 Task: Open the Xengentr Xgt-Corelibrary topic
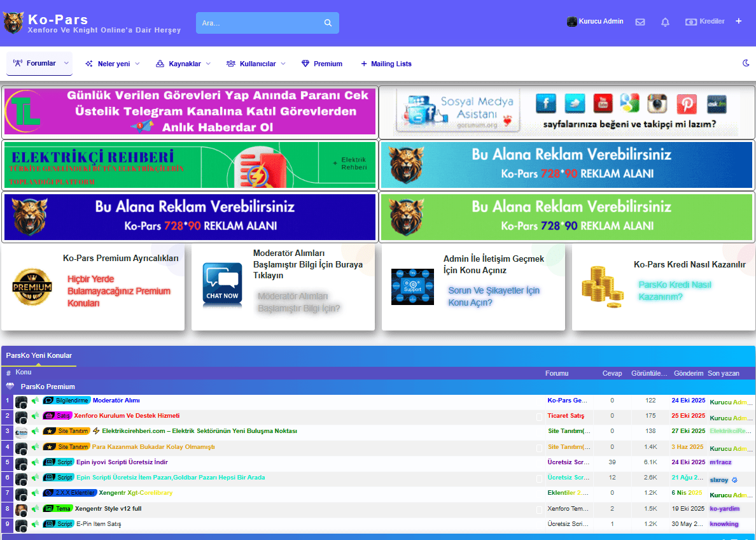pos(136,493)
